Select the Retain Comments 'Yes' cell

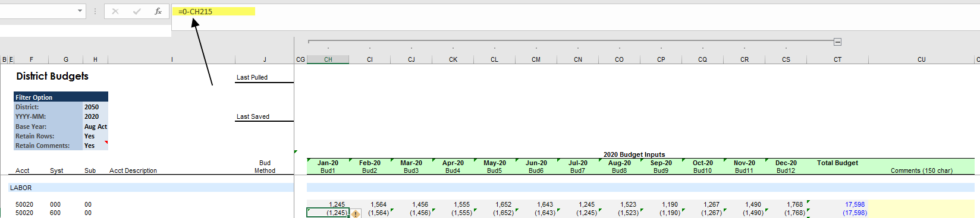pos(95,146)
